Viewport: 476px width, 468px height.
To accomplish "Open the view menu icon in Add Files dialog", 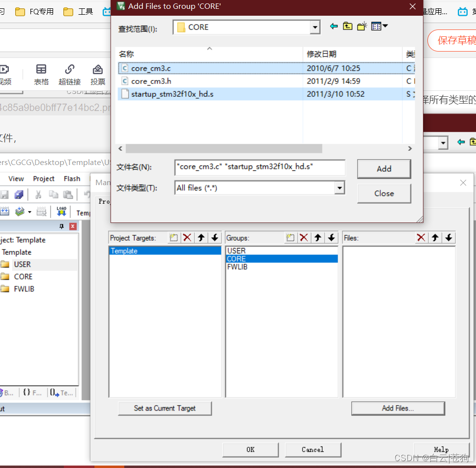I will pos(379,27).
